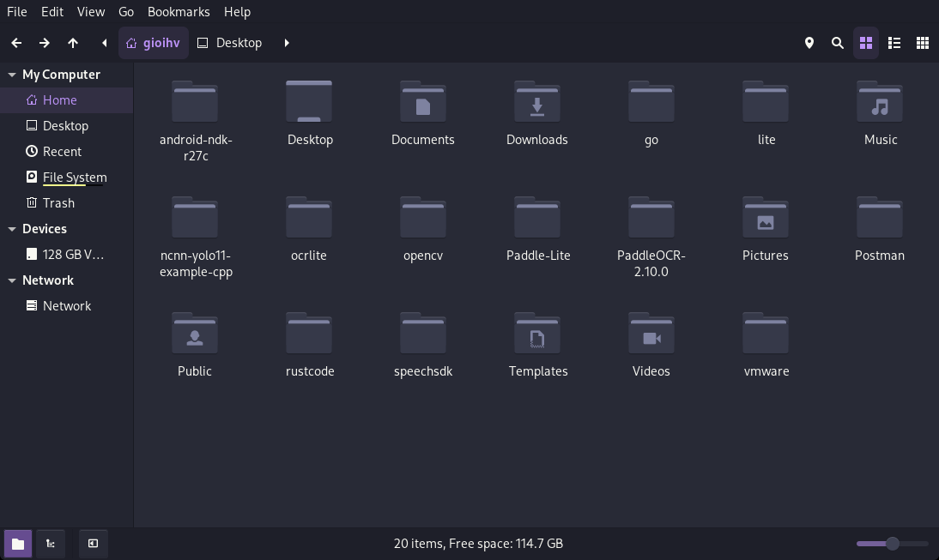Switch to compact view mode
This screenshot has height=560, width=939.
tap(922, 43)
